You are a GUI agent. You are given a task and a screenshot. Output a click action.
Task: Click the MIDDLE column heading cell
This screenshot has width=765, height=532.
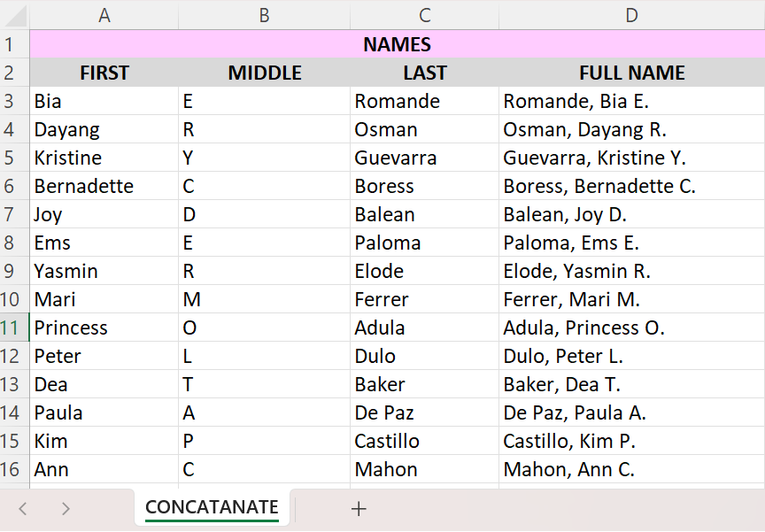pyautogui.click(x=264, y=73)
